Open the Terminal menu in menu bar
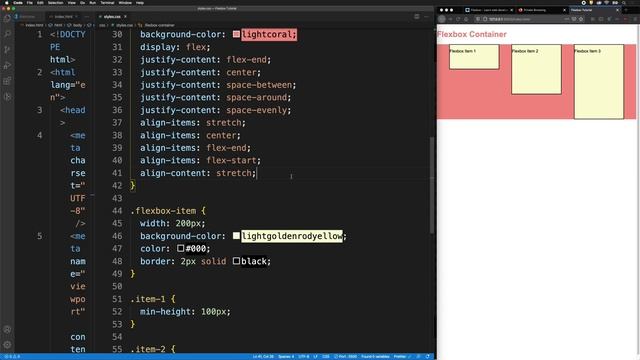This screenshot has height=360, width=640. tap(107, 2)
